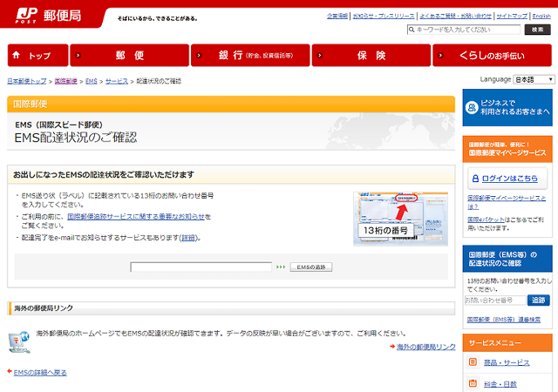Open the 保険 navigation tab
The image size is (558, 392).
371,56
